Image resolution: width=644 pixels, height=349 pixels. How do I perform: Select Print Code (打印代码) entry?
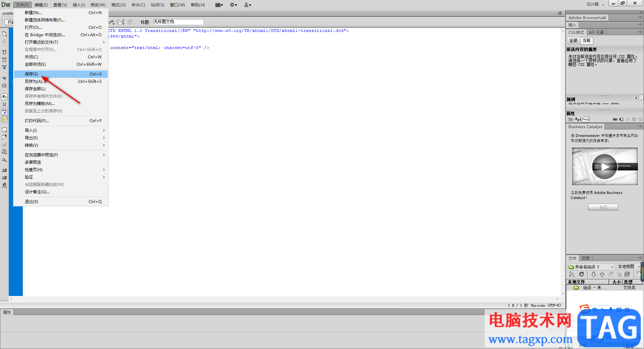click(61, 121)
